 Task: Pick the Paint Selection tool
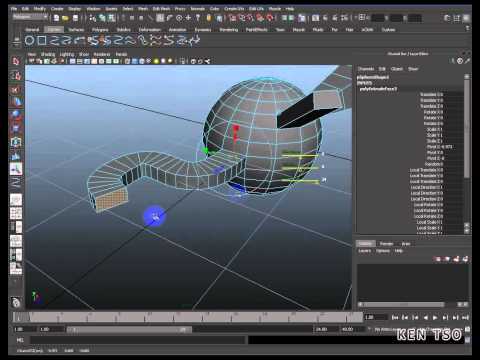[16, 90]
